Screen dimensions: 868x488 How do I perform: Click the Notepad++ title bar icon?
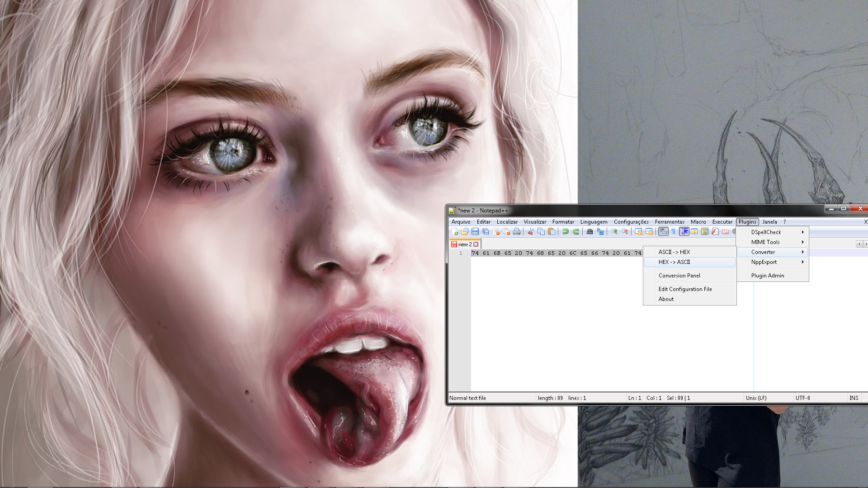pos(452,211)
